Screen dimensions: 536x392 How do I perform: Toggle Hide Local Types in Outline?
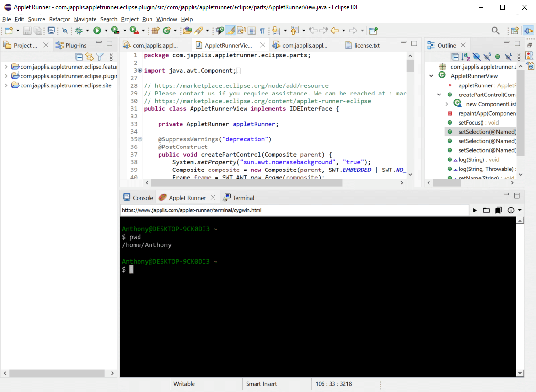(508, 57)
